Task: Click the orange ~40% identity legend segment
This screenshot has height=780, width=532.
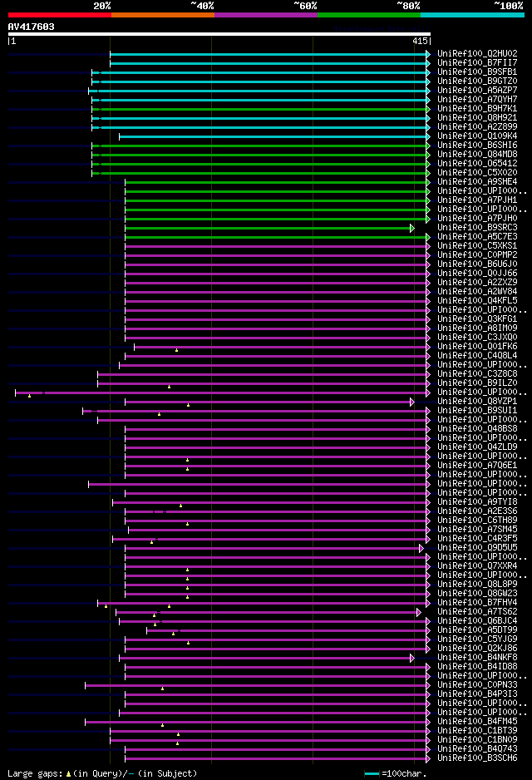Action: tap(163, 15)
